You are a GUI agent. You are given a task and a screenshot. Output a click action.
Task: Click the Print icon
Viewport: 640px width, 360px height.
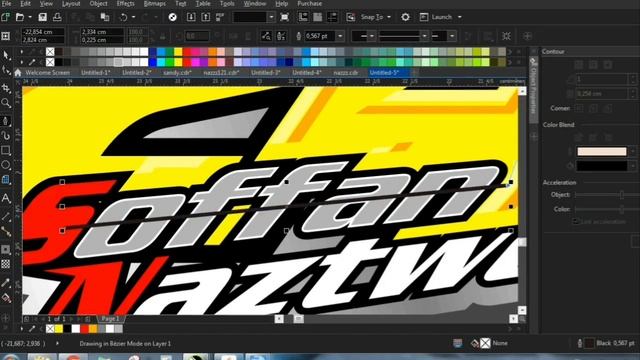[x=57, y=17]
